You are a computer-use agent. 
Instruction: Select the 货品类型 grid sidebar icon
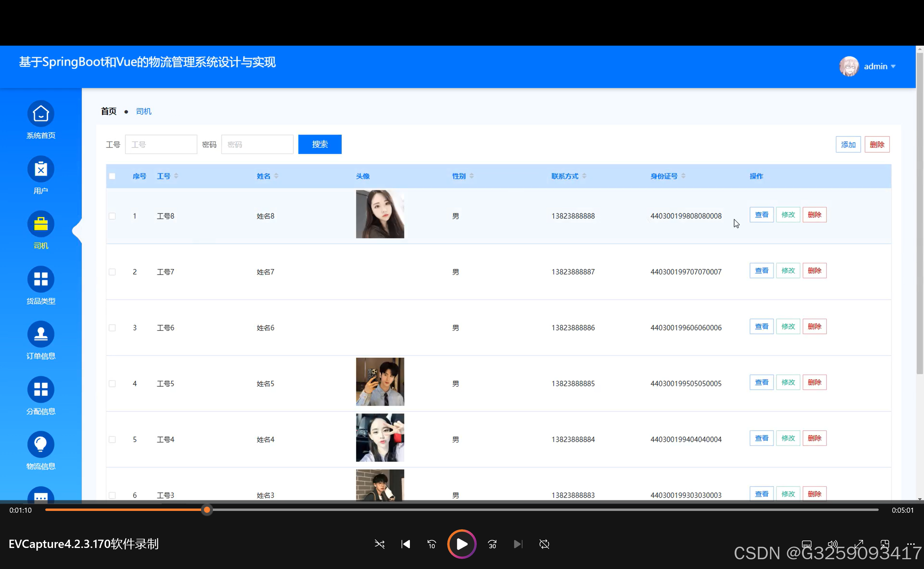click(x=41, y=279)
